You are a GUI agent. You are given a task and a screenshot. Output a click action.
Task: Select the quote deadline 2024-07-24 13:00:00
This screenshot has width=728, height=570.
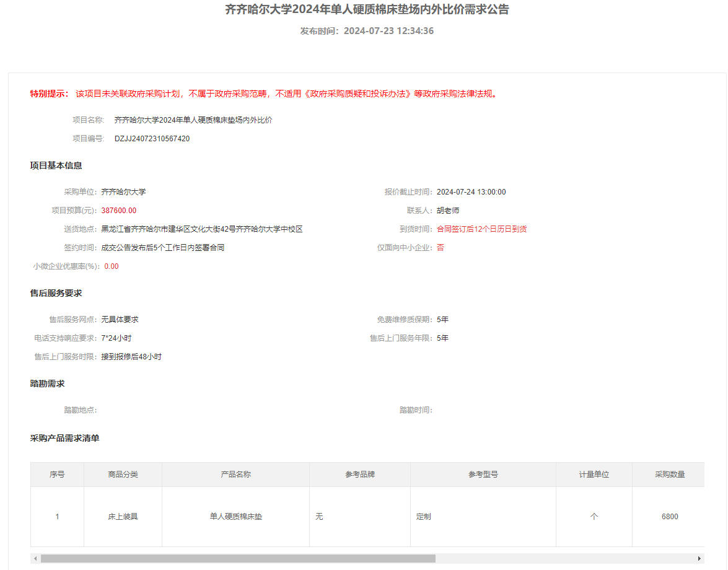point(471,192)
